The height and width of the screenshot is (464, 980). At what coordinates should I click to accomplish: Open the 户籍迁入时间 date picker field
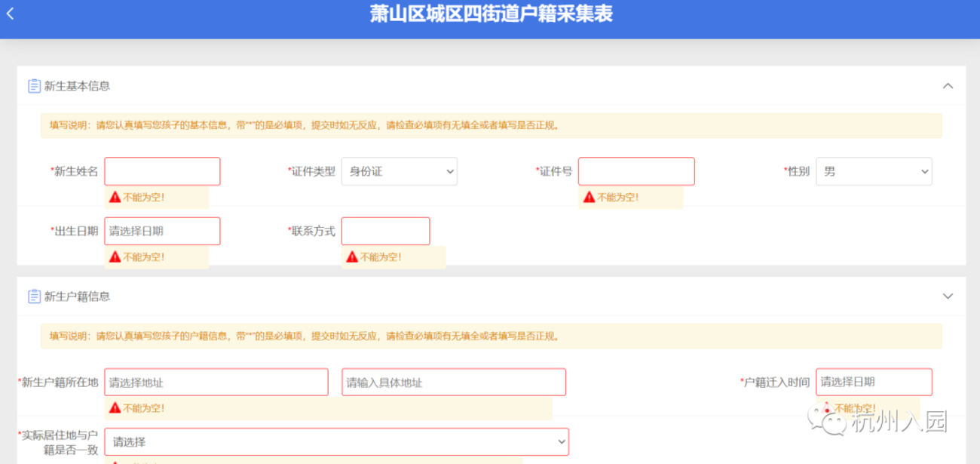click(874, 382)
